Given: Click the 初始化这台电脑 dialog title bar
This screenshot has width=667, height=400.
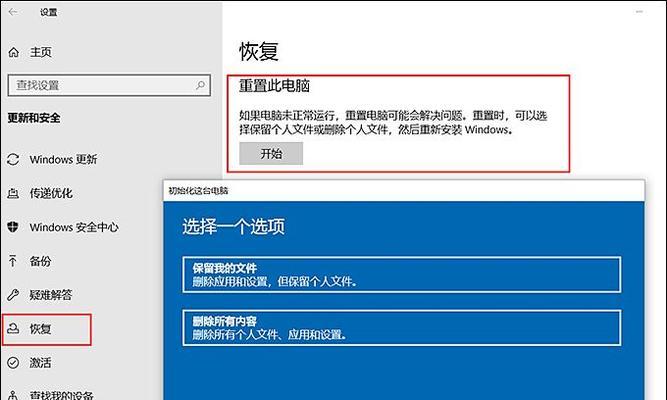Looking at the screenshot, I should coord(404,191).
